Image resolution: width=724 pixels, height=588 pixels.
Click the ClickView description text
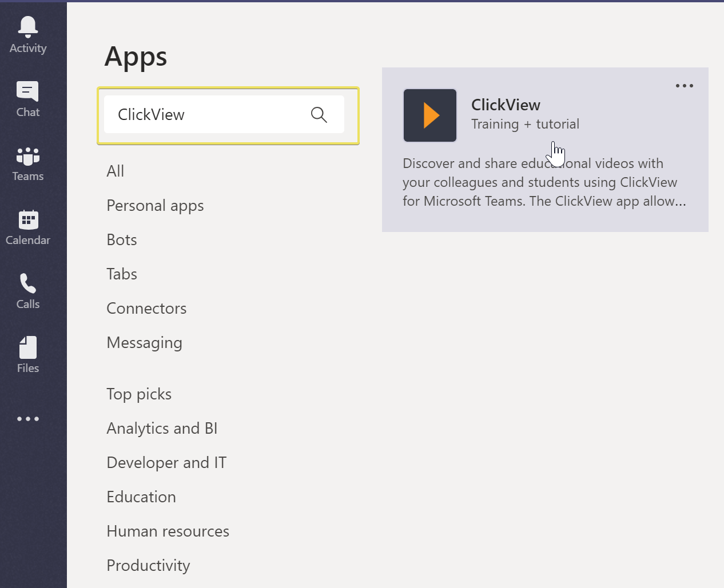point(544,182)
